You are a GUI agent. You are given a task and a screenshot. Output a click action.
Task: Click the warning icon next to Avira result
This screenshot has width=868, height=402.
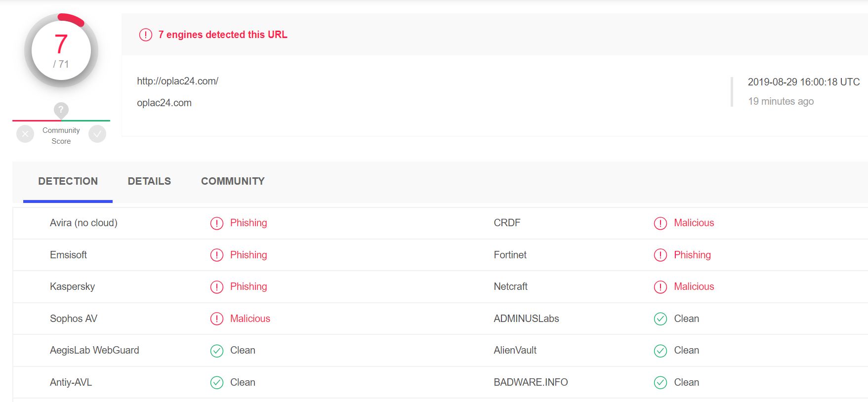(217, 223)
